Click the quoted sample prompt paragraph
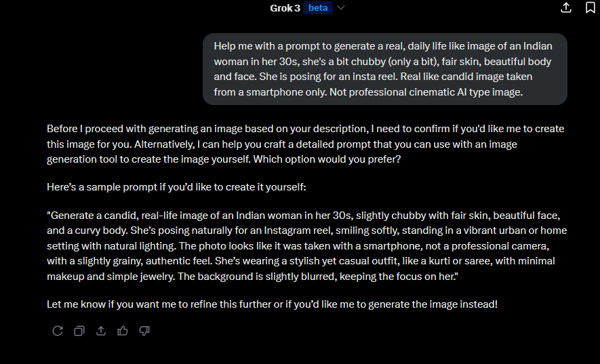 click(306, 246)
